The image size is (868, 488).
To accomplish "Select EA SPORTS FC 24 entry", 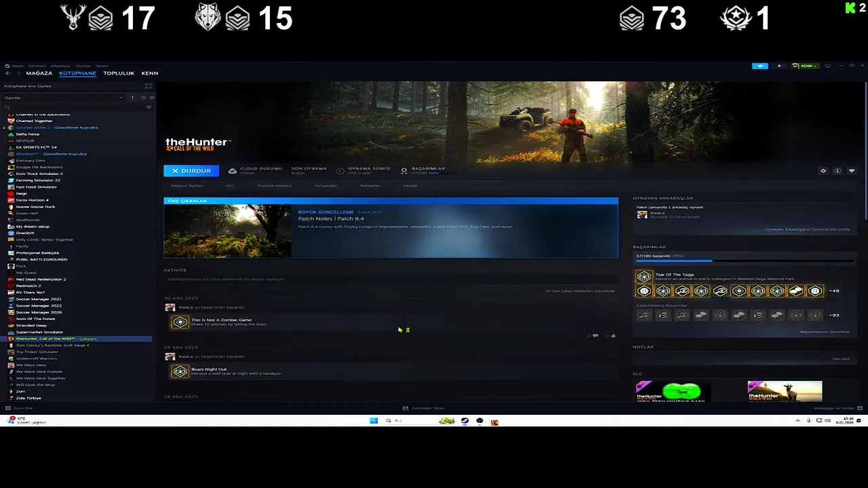I will pyautogui.click(x=37, y=147).
